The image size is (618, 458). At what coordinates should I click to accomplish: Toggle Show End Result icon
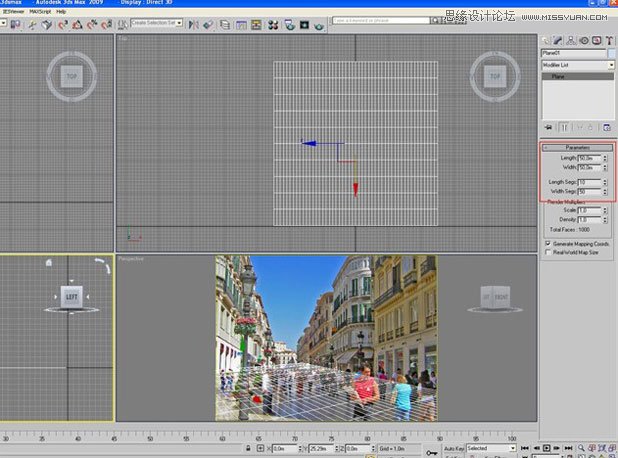pyautogui.click(x=564, y=127)
